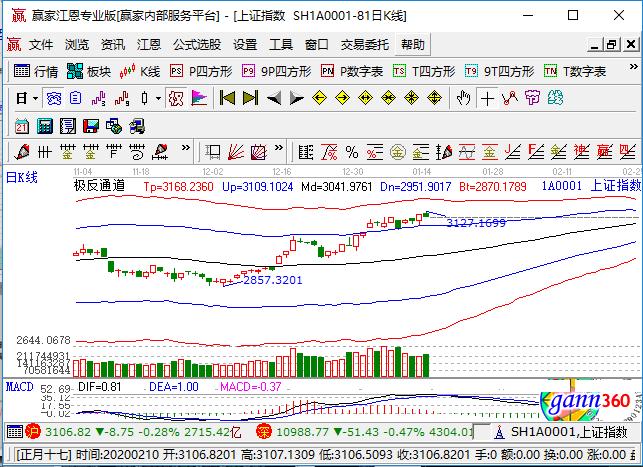
Task: Step back with left triangle arrow
Action: tap(274, 98)
